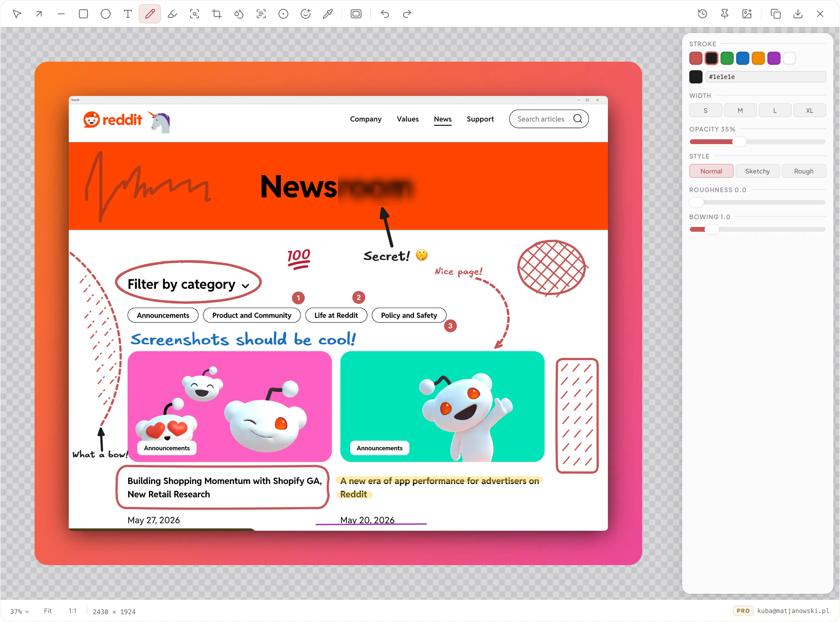
Task: Add an image to the canvas
Action: click(747, 14)
